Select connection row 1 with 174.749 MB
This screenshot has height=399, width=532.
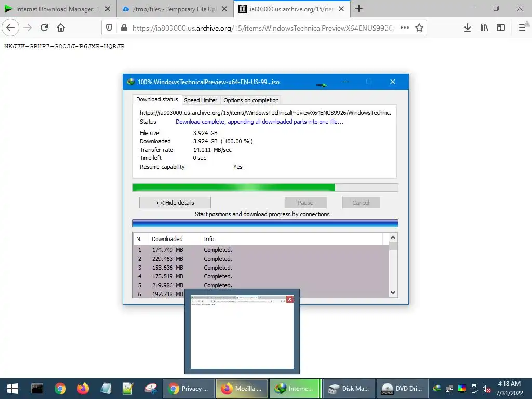point(261,250)
